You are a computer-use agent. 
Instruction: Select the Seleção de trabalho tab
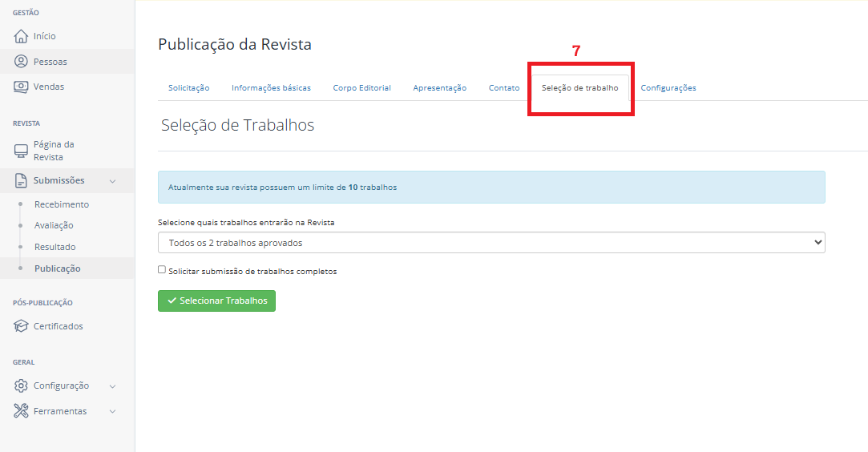(579, 88)
